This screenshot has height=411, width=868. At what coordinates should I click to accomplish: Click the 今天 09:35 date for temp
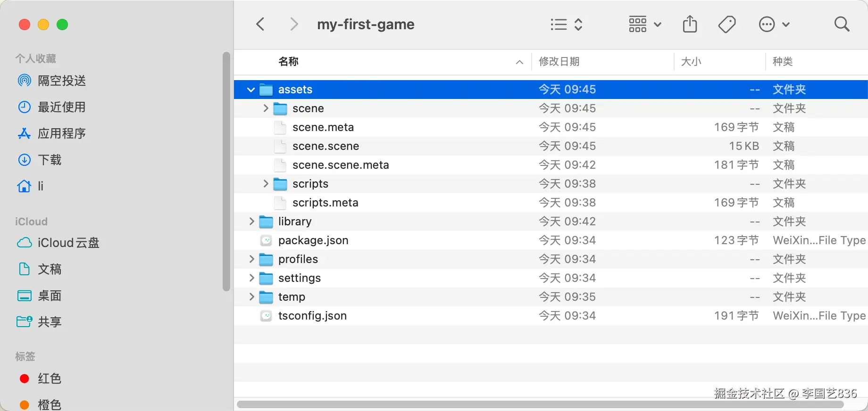pyautogui.click(x=567, y=297)
